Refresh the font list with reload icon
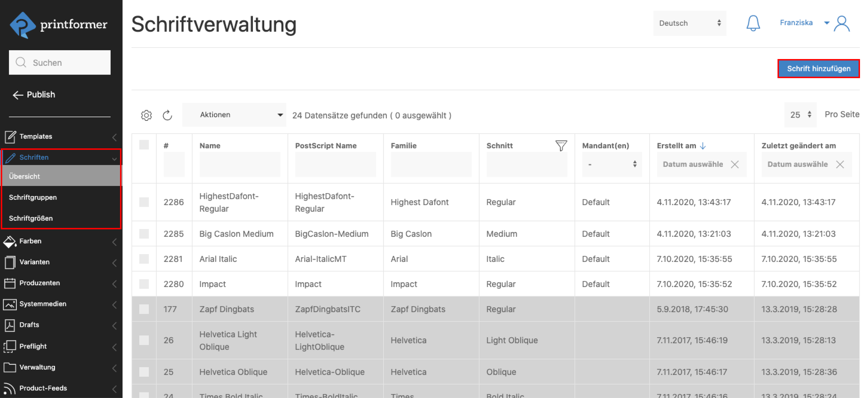The height and width of the screenshot is (398, 868). pos(168,115)
